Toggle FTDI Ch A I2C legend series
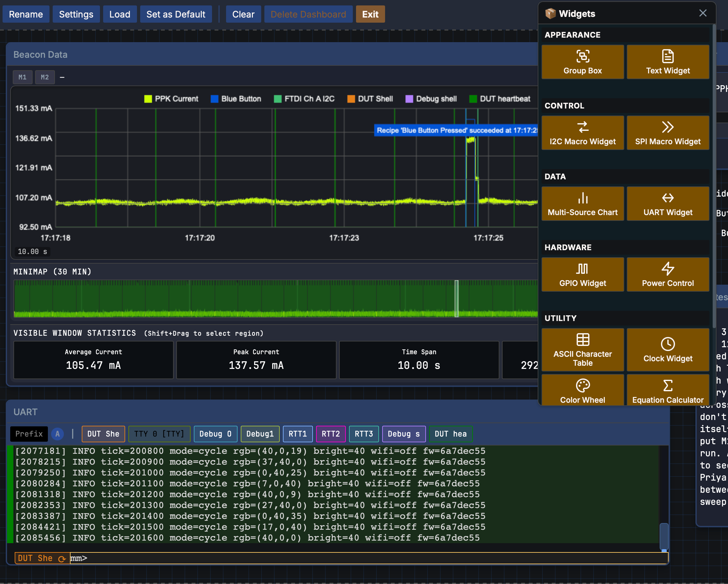 [304, 99]
